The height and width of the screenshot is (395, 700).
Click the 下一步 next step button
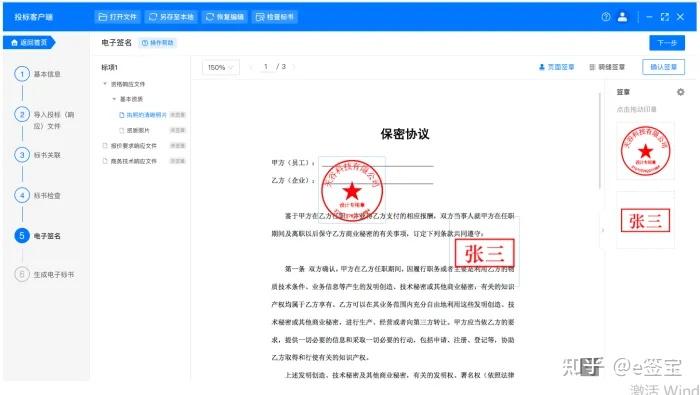(667, 43)
